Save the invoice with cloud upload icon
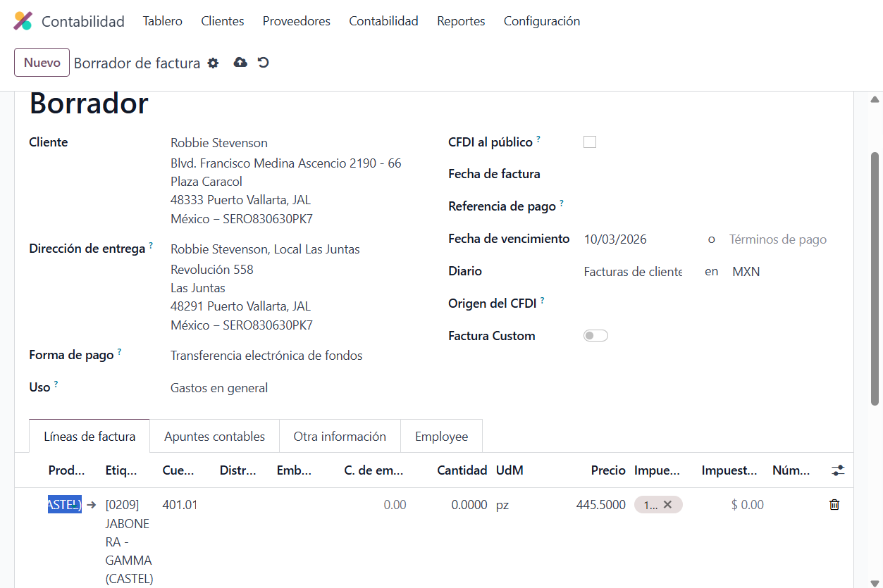The width and height of the screenshot is (883, 588). (x=240, y=63)
